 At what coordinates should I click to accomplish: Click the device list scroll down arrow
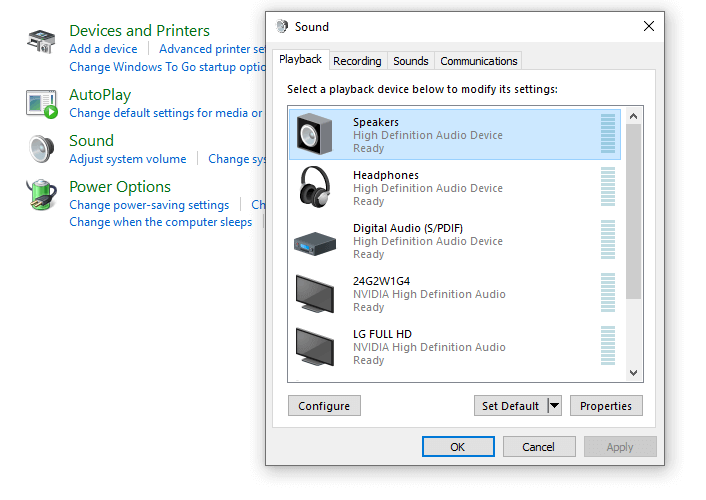(x=634, y=373)
